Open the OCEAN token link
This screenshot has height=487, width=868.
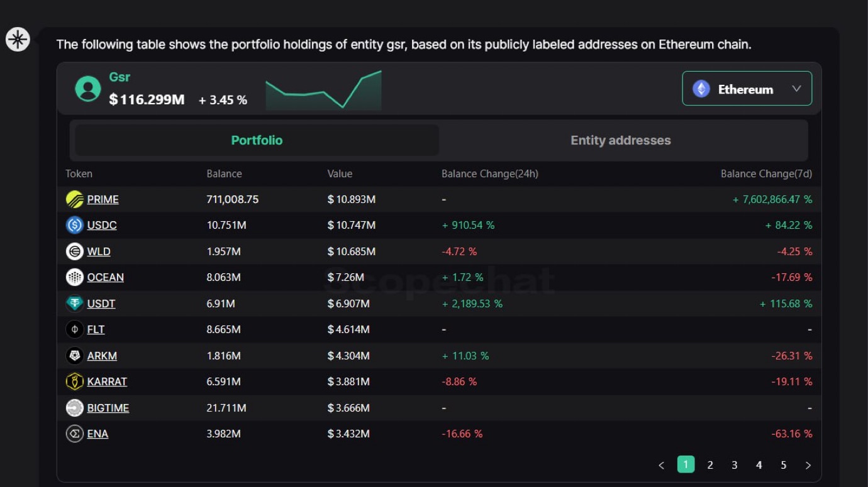[x=106, y=277]
